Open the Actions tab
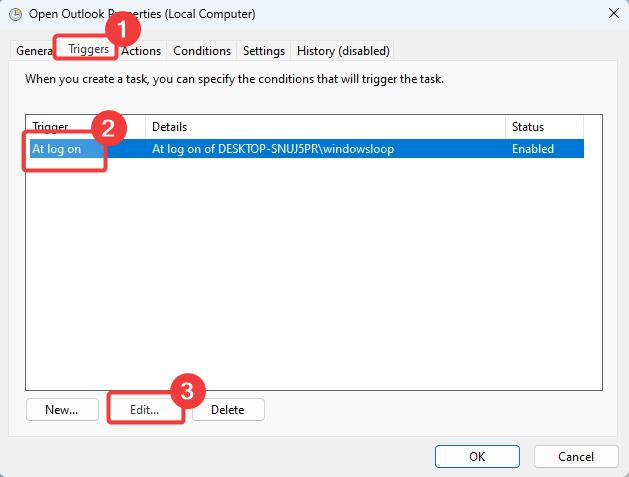The width and height of the screenshot is (629, 477). pyautogui.click(x=142, y=51)
